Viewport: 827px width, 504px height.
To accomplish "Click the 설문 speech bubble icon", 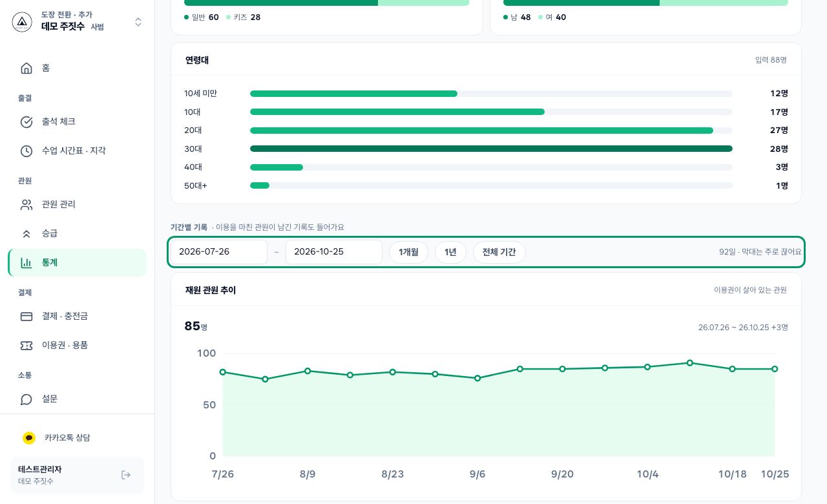I will (x=26, y=399).
